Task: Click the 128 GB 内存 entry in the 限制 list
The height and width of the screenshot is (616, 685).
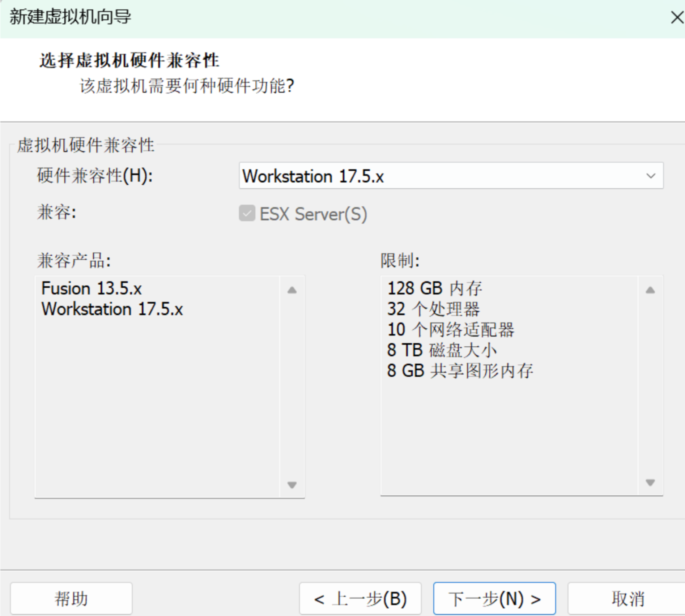Action: click(x=435, y=288)
